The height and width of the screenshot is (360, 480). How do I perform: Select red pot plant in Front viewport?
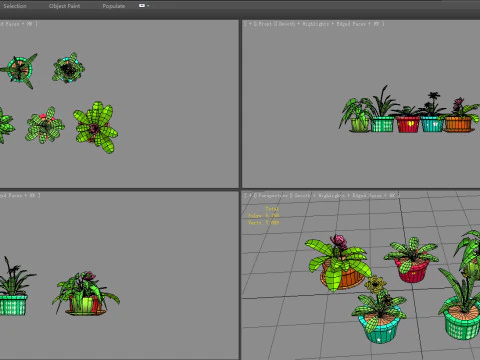pos(408,120)
